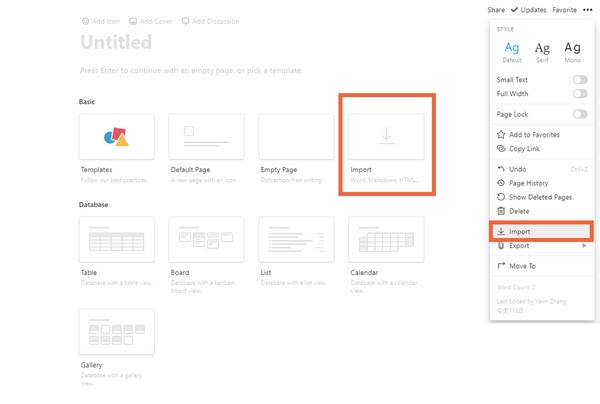
Task: Select the Serif font style
Action: [542, 52]
